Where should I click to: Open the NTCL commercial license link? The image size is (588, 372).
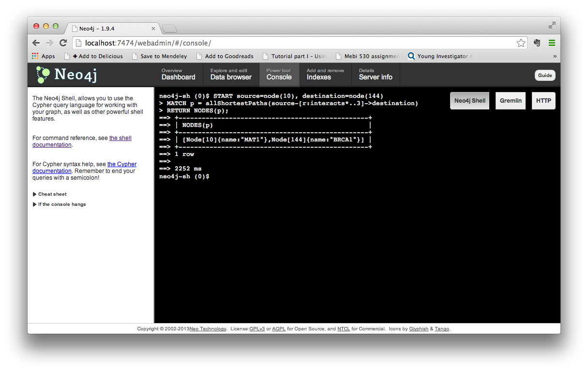(344, 329)
